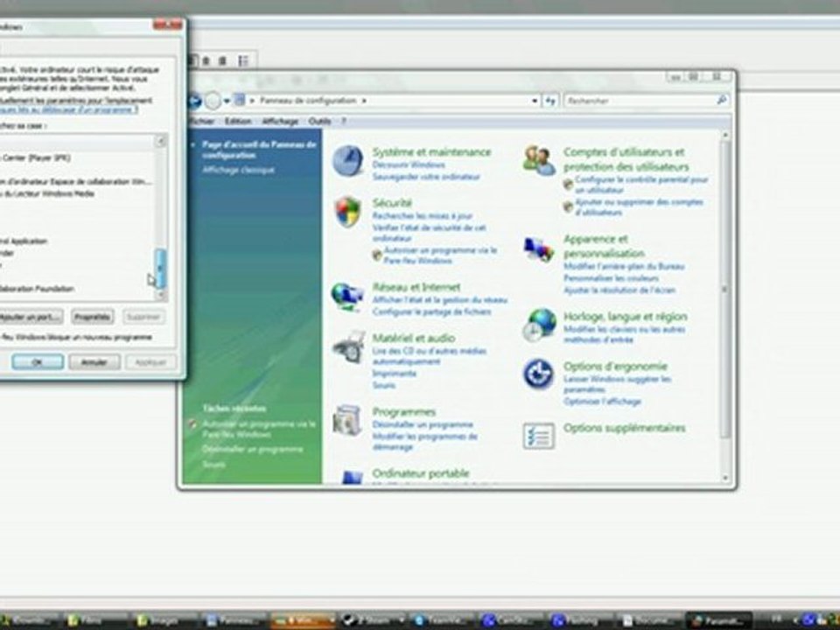Click Annuler in the firewall dialog
This screenshot has height=630, width=840.
click(x=94, y=362)
